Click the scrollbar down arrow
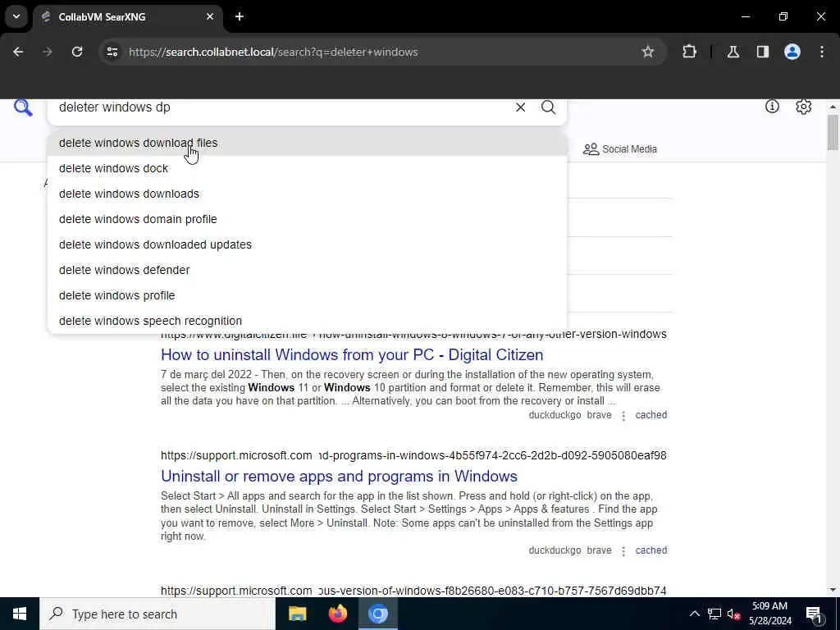The width and height of the screenshot is (840, 630). (833, 590)
